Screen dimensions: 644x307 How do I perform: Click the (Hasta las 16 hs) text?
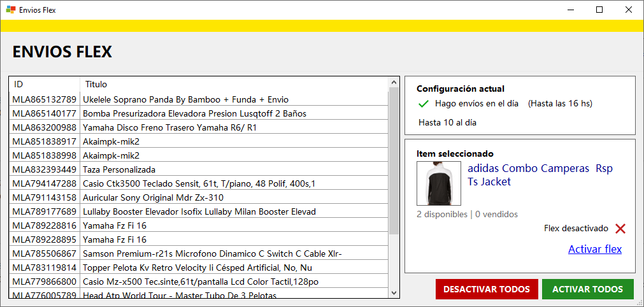coord(560,103)
